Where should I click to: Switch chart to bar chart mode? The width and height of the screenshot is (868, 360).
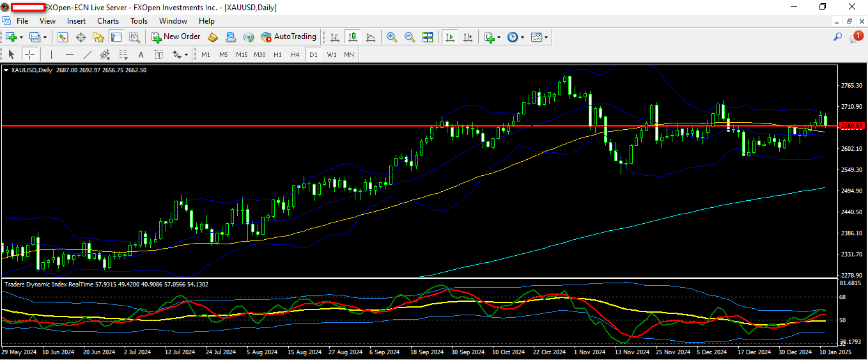[x=334, y=37]
